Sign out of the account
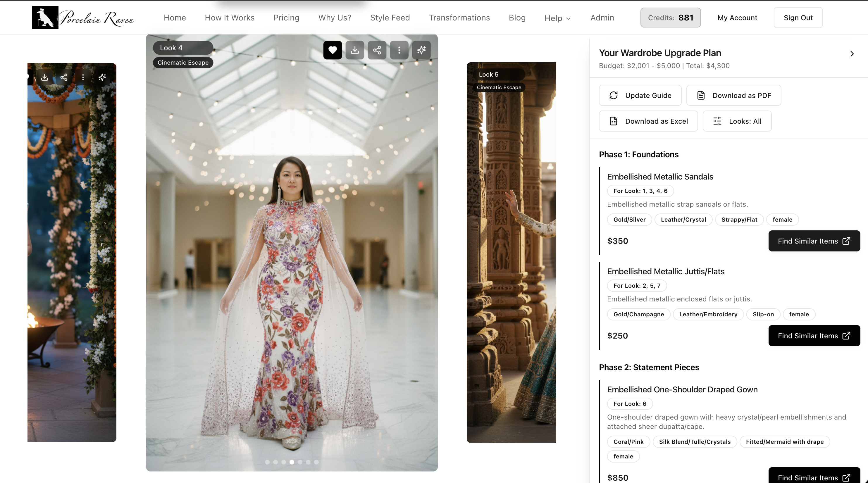 click(798, 18)
